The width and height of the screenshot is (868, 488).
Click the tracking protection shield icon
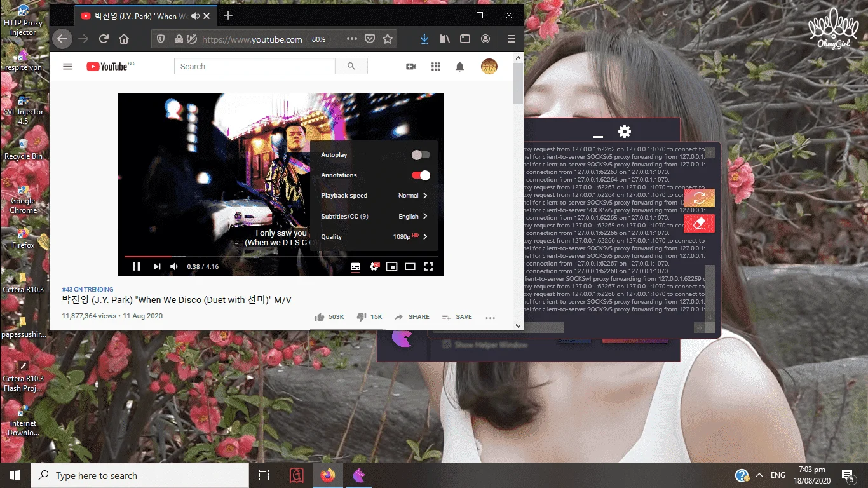161,39
